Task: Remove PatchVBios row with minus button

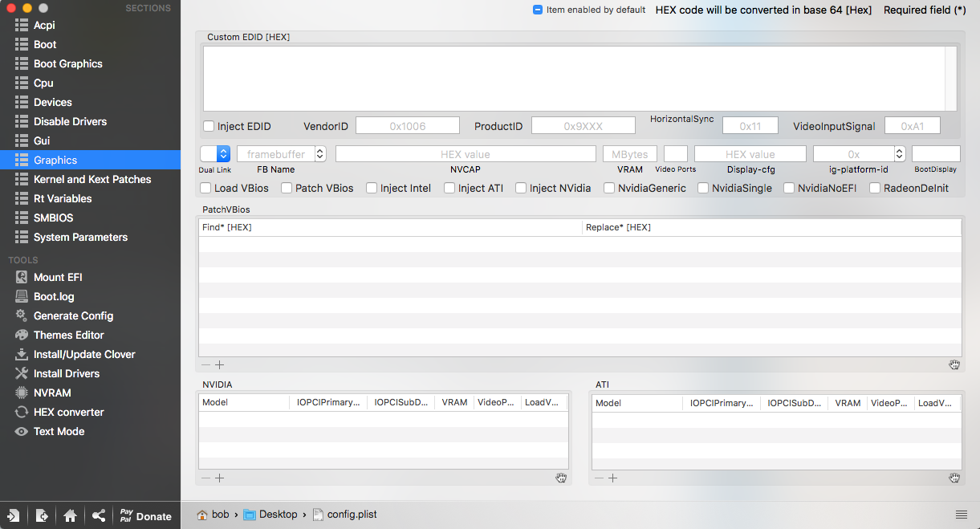Action: (x=206, y=364)
